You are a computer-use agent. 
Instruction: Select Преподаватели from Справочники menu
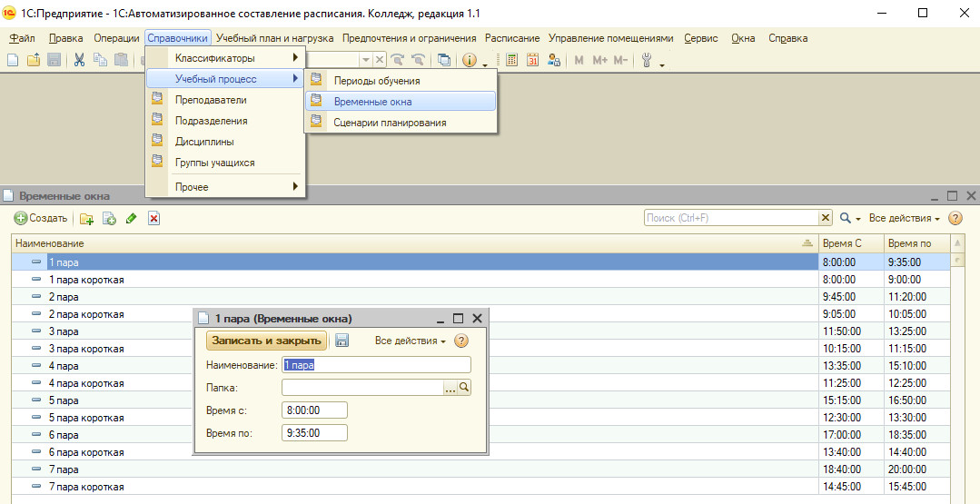click(x=225, y=100)
